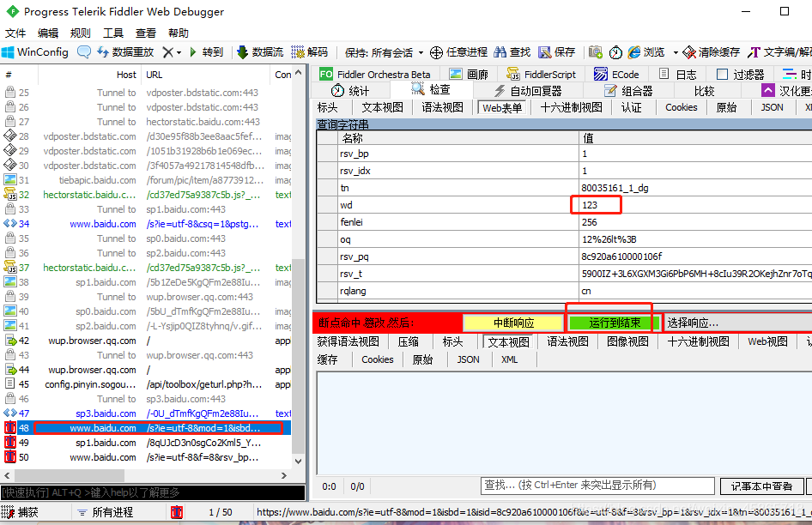Click the View in Notepad (记事本中查看) button
Viewport: 812px width, 525px height.
(761, 486)
